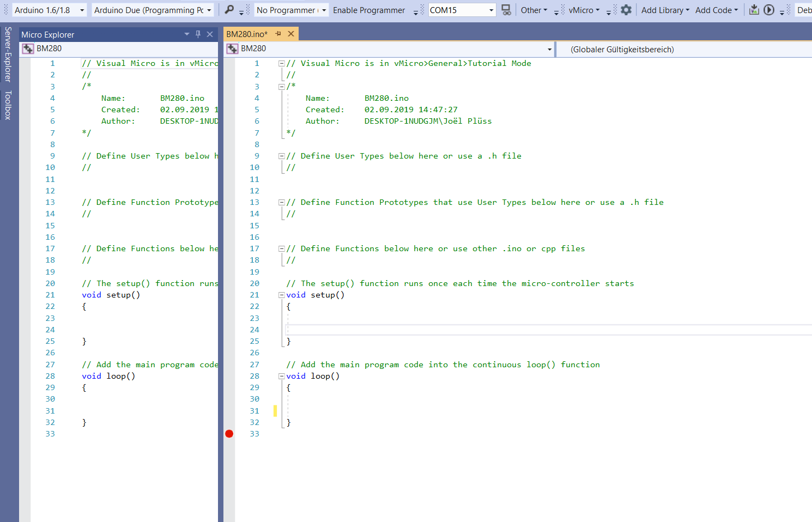This screenshot has width=812, height=522.
Task: Open the vMicro dropdown menu
Action: coord(584,10)
